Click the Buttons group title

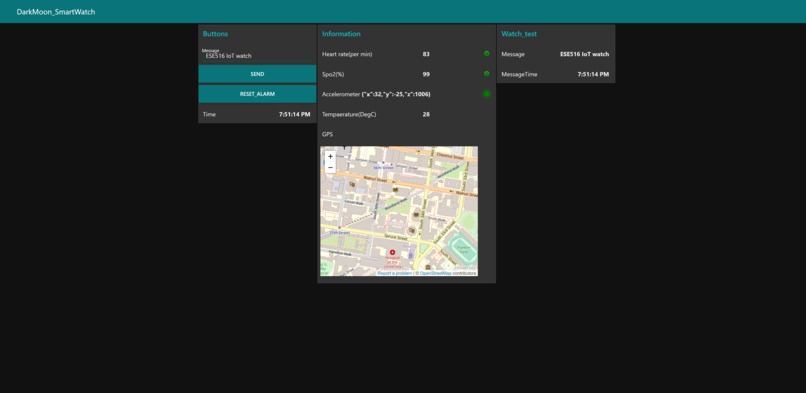pos(215,34)
